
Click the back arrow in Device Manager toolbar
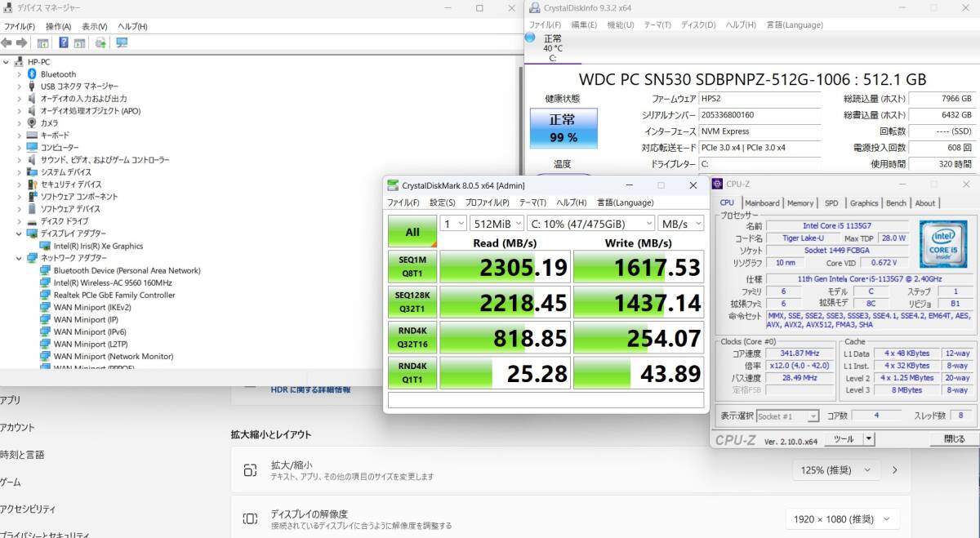[7, 42]
